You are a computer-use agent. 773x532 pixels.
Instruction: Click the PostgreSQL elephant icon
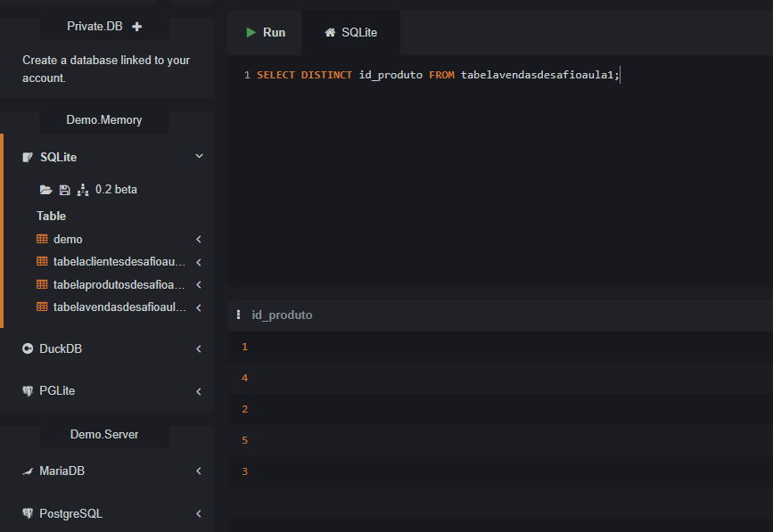pyautogui.click(x=28, y=514)
